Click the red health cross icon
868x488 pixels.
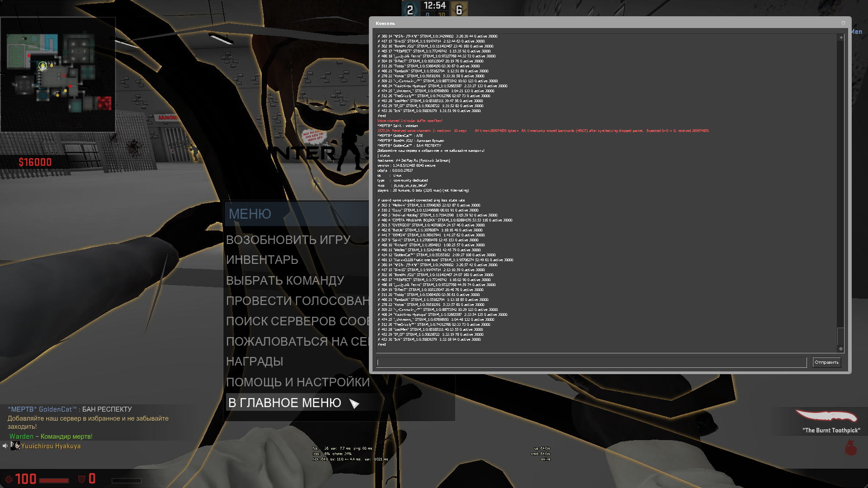pyautogui.click(x=9, y=479)
